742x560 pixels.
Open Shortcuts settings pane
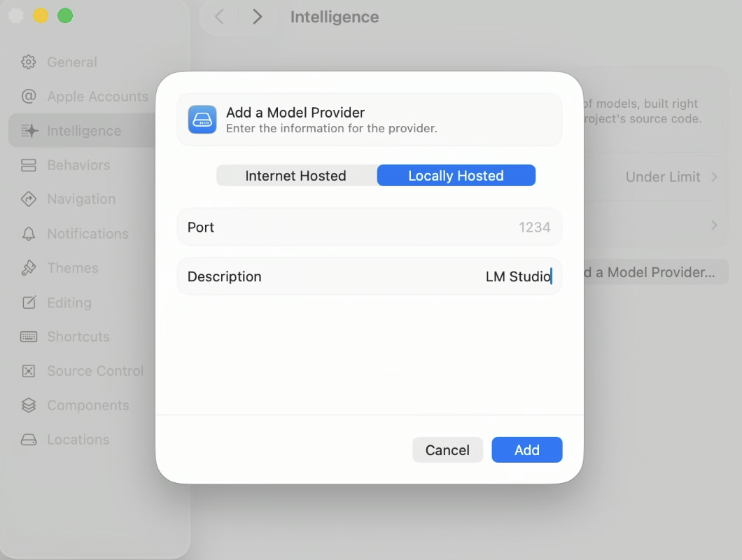click(78, 337)
